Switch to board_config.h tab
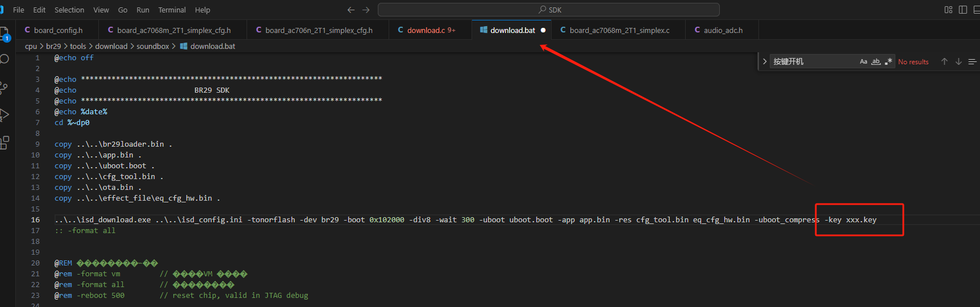Screen dimensions: 980x307 click(57, 30)
